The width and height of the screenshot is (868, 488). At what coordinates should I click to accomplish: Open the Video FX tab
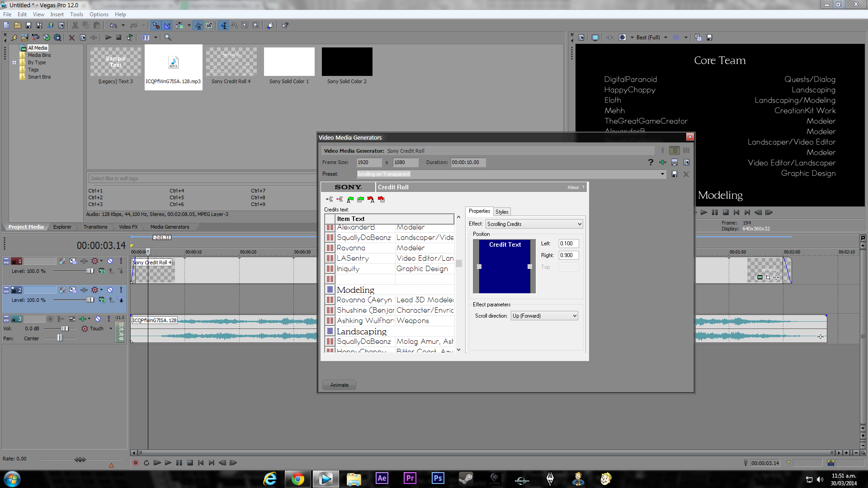[x=128, y=227]
